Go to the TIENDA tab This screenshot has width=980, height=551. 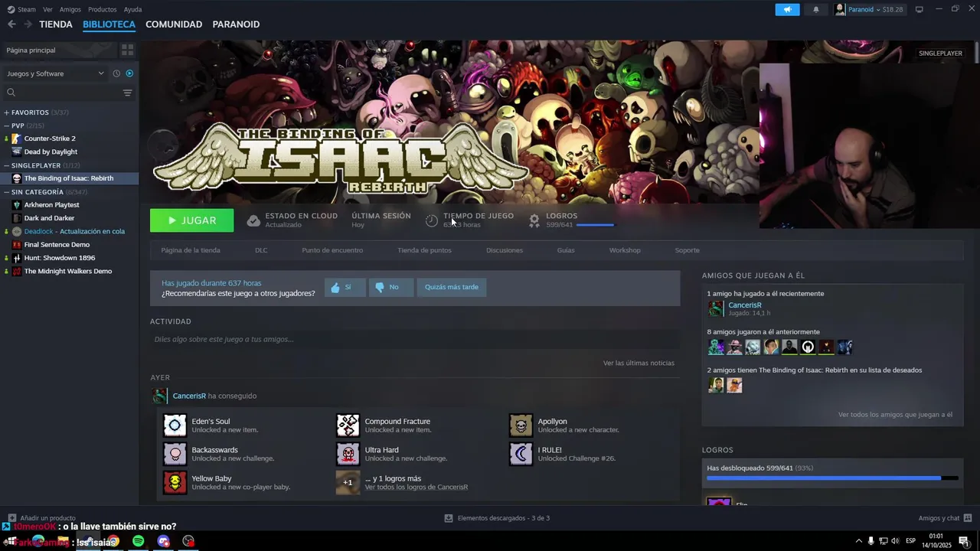pos(56,24)
